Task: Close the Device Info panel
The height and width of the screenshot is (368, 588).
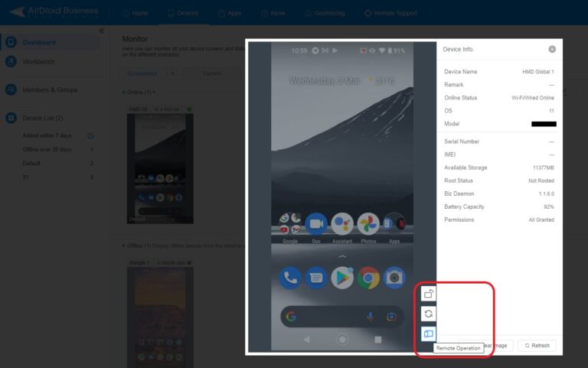Action: click(552, 49)
